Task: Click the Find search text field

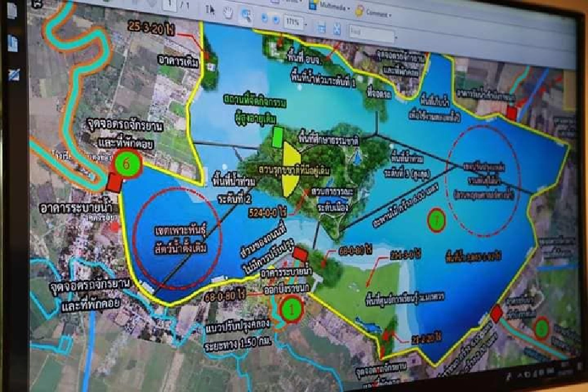Action: 369,31
